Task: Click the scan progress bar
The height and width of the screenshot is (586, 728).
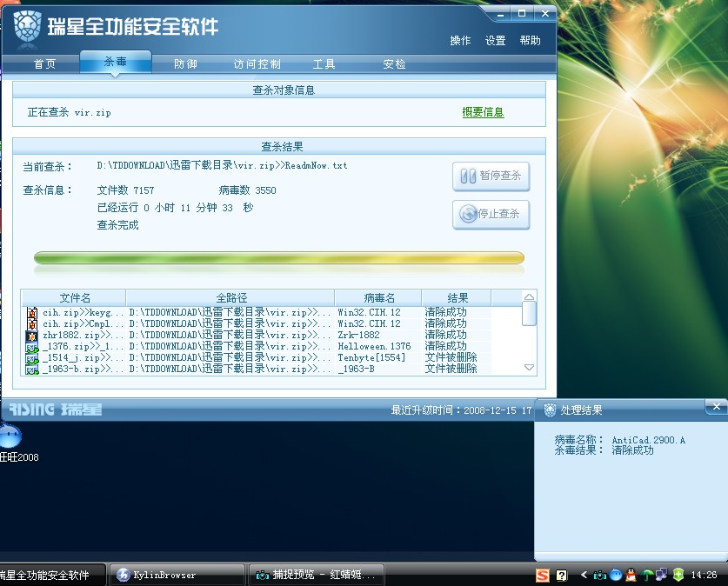Action: tap(279, 257)
